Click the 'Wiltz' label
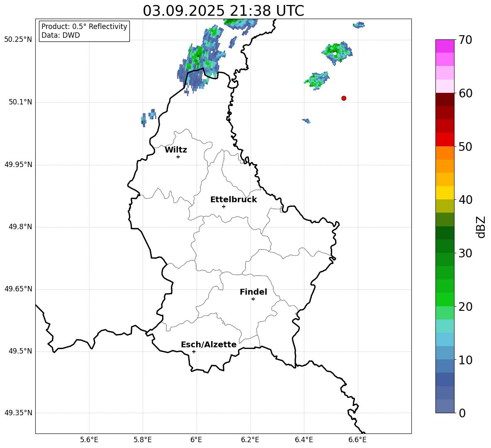Viewport: 491px width, 448px height. coord(176,150)
